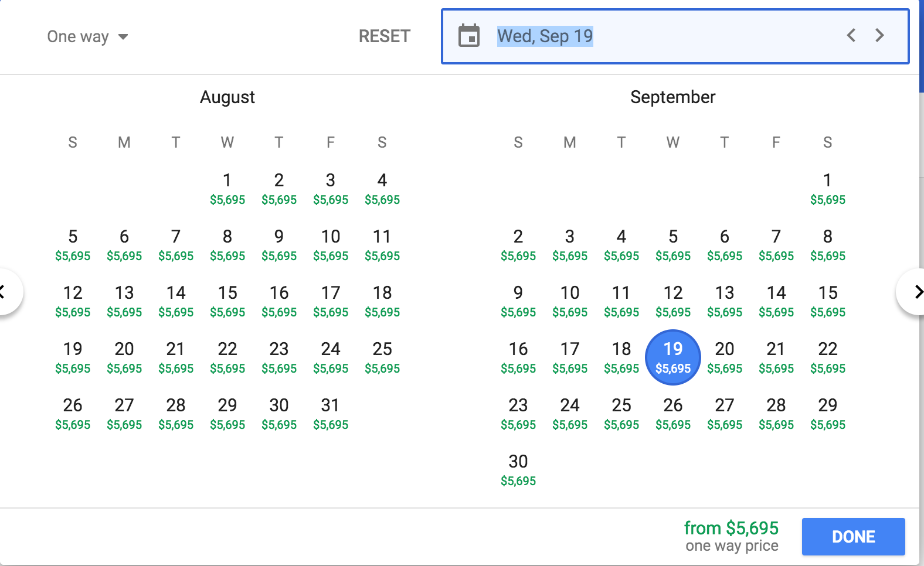Screen dimensions: 924x566
Task: Pick September 5 as the date
Action: pyautogui.click(x=673, y=244)
